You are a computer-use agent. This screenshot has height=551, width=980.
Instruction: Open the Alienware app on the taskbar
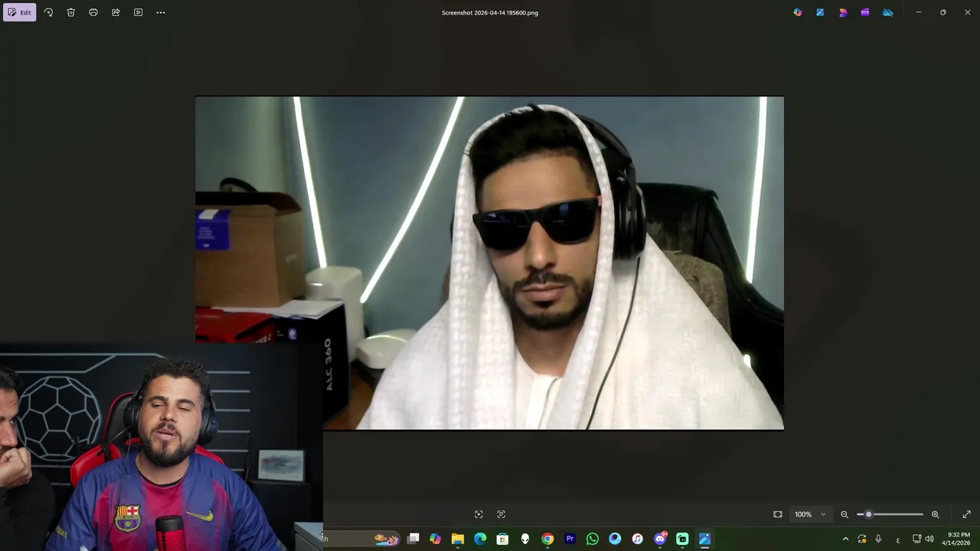(525, 539)
